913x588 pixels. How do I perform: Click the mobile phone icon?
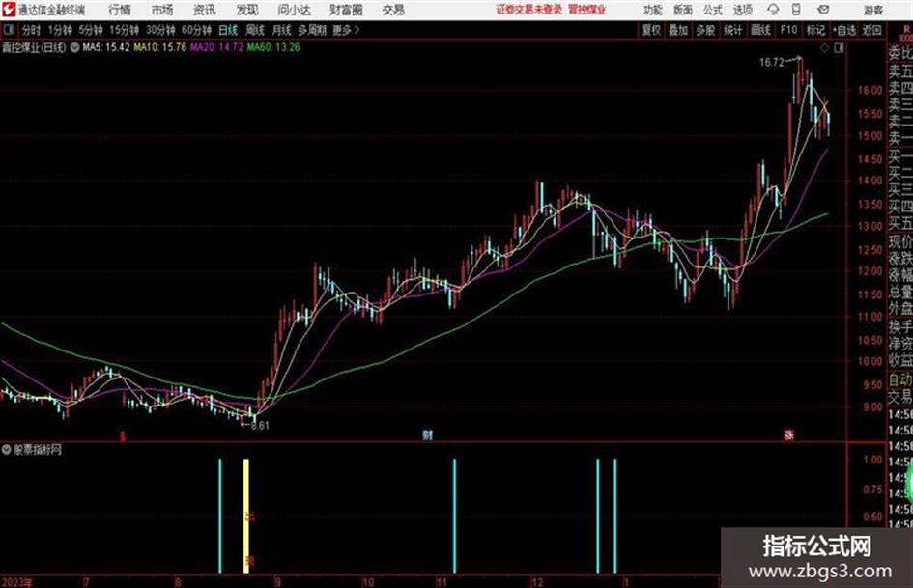(796, 10)
